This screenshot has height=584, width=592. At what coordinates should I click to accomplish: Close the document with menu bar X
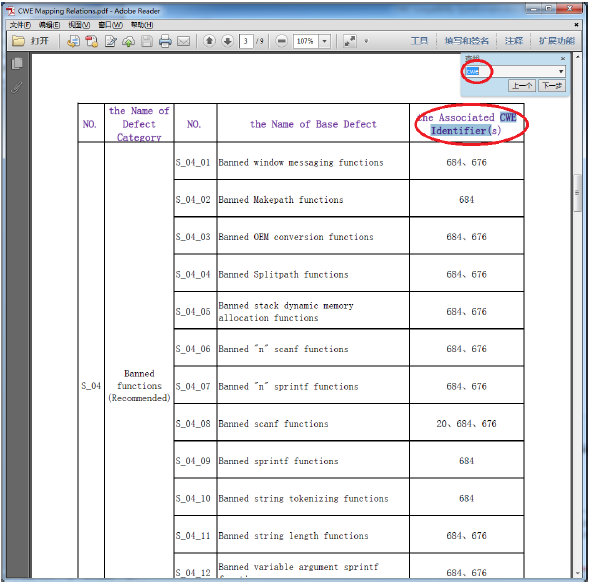576,25
